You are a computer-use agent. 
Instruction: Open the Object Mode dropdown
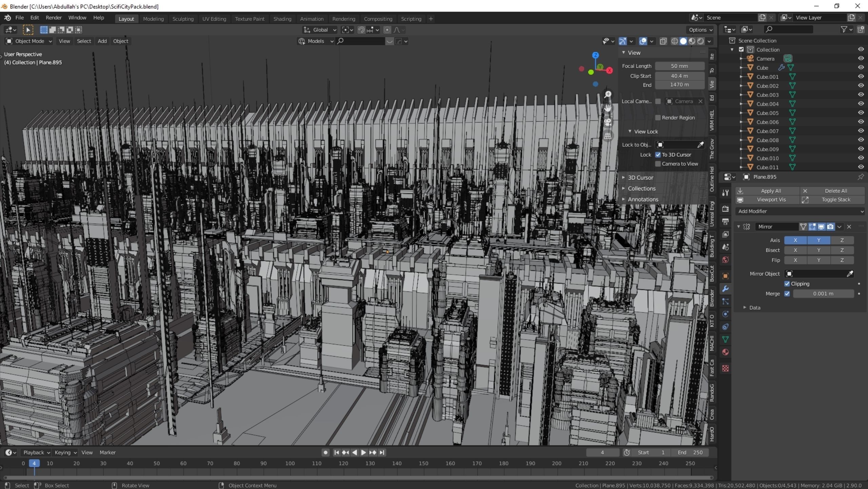point(28,41)
